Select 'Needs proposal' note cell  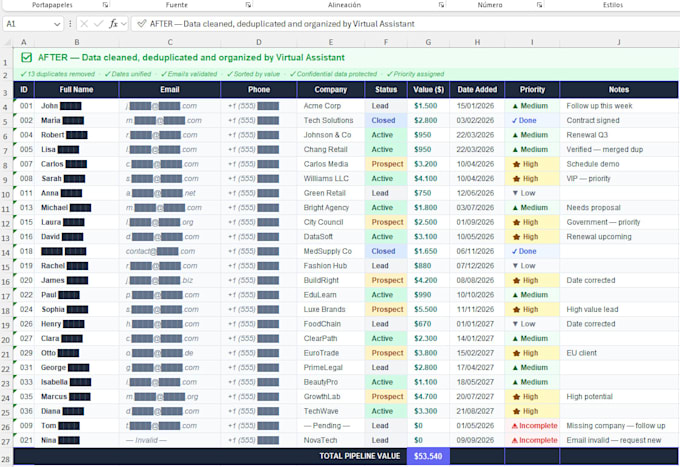619,208
